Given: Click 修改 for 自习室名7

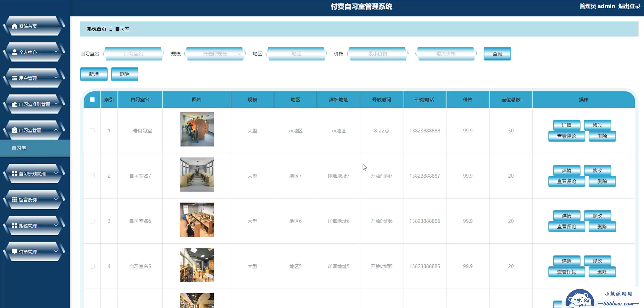Looking at the screenshot, I should coord(597,171).
